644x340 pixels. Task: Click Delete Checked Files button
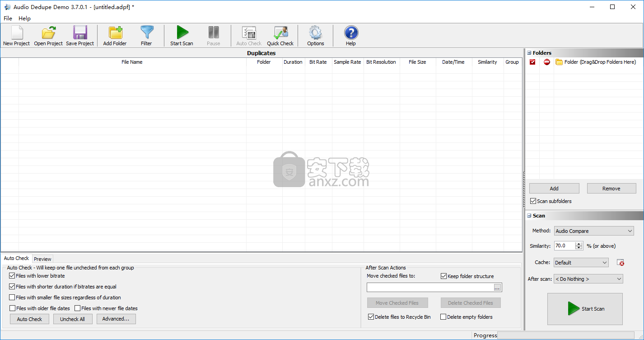tap(471, 303)
